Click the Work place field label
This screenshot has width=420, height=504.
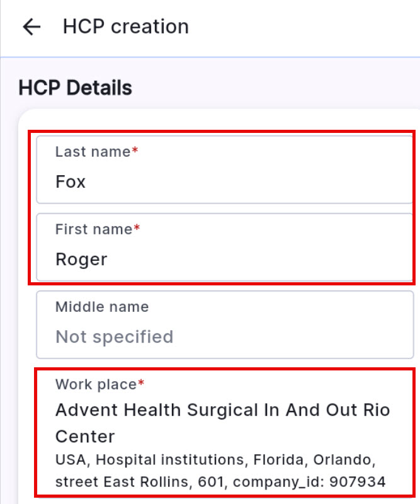[x=96, y=384]
